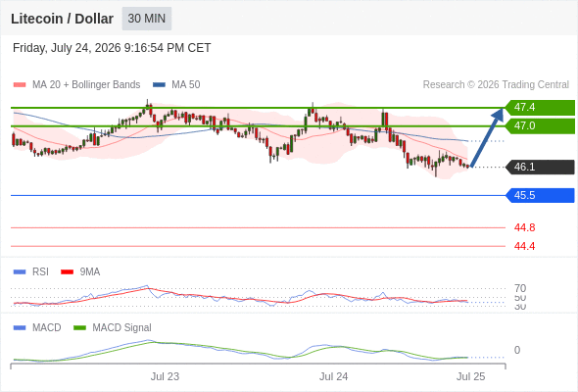Click the Jul 23 date axis label
The height and width of the screenshot is (392, 578).
165,376
